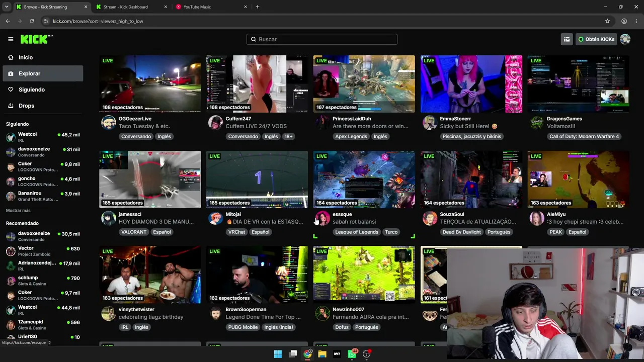The height and width of the screenshot is (362, 644).
Task: Open the Windows Start menu
Action: coord(278,354)
